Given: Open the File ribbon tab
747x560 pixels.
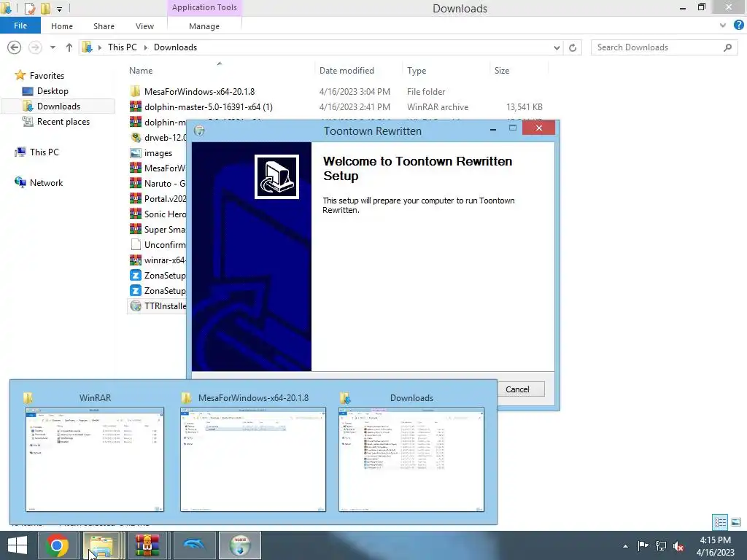Looking at the screenshot, I should (x=20, y=26).
